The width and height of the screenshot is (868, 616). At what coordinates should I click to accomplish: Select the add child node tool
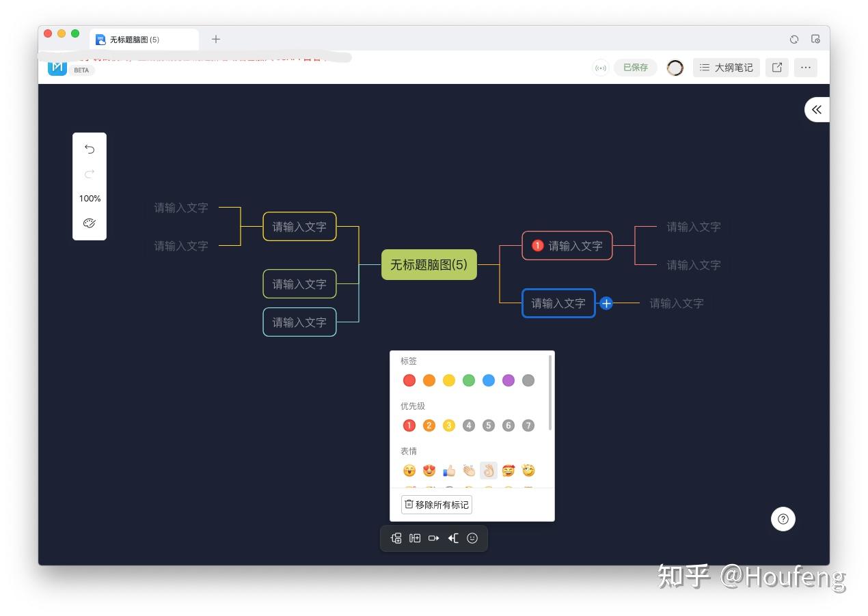[396, 538]
